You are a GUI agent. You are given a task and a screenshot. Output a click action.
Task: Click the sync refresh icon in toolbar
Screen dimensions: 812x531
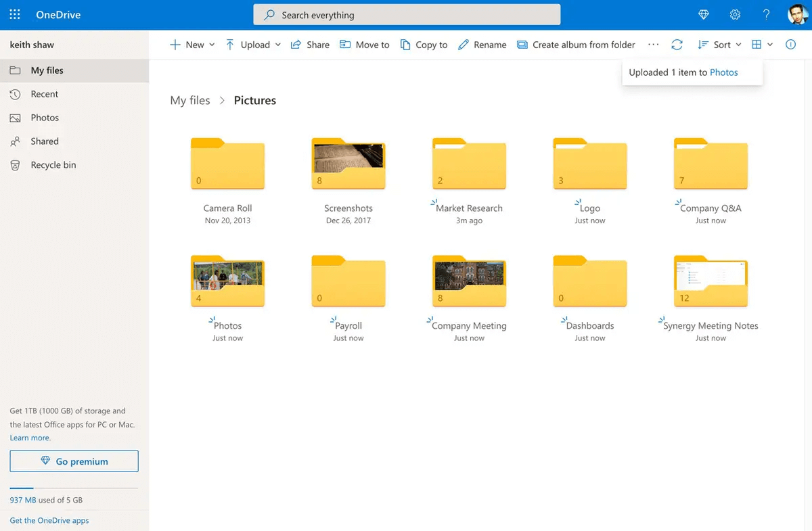coord(677,45)
